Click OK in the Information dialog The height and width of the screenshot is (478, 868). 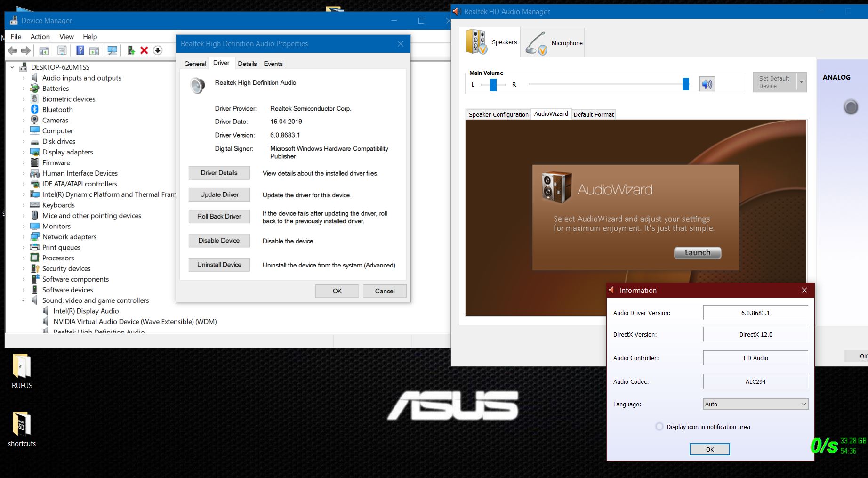click(709, 449)
